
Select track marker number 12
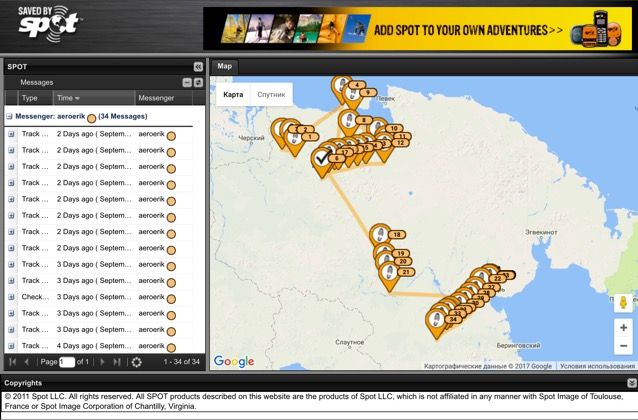coord(385,146)
